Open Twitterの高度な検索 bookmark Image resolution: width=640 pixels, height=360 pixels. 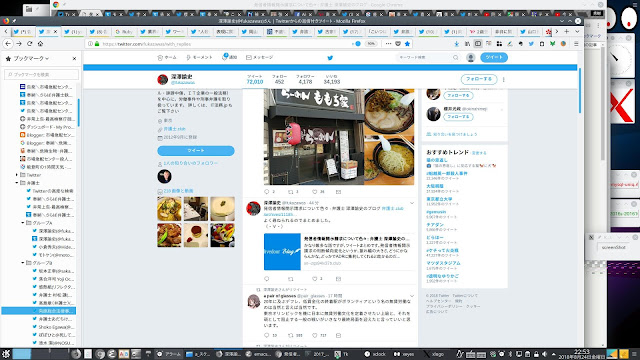click(x=51, y=191)
